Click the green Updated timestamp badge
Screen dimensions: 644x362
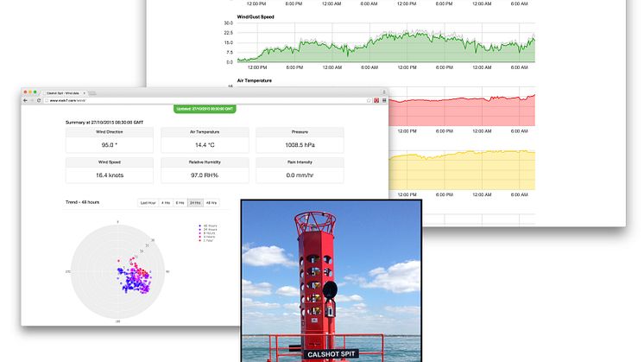click(x=205, y=109)
